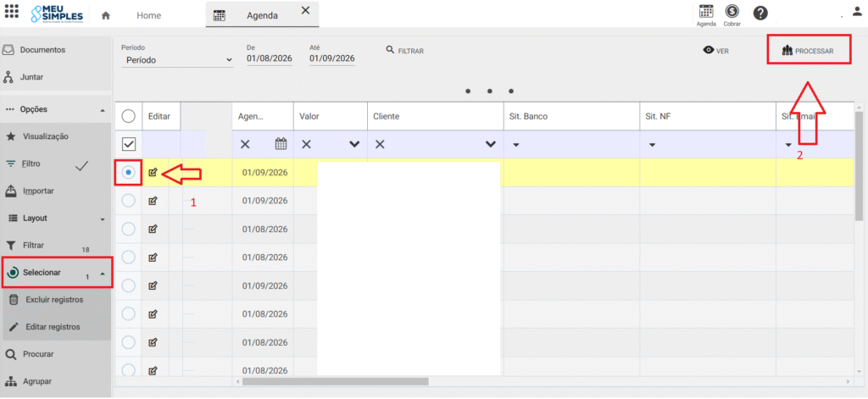Switch to the Home tab

(148, 15)
